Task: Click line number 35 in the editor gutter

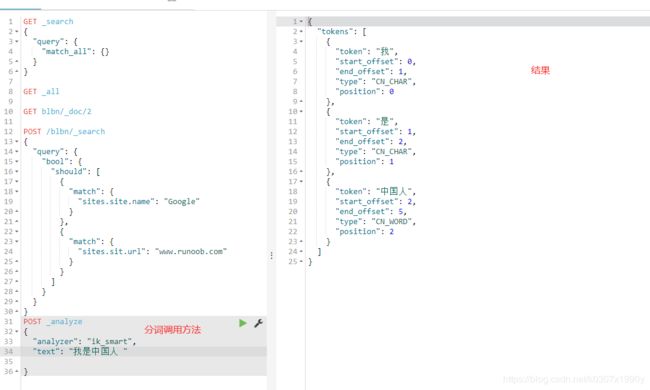Action: tap(9, 361)
